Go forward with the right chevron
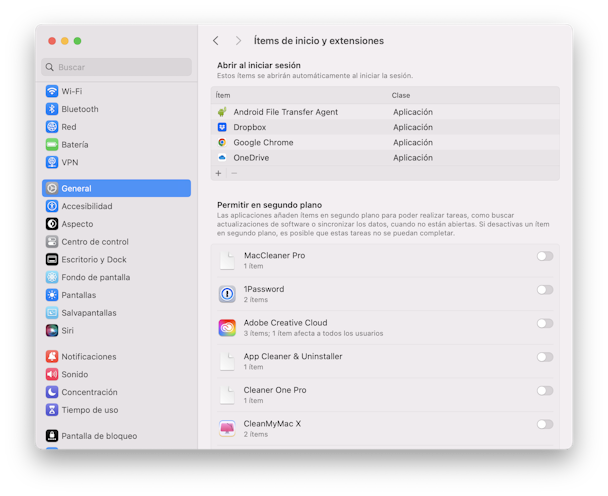 click(238, 41)
